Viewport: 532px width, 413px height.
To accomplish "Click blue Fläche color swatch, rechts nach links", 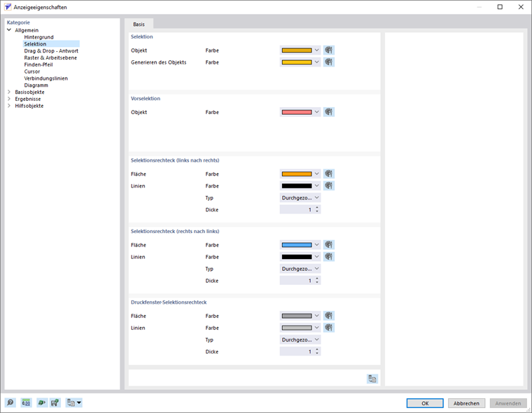I will 297,245.
